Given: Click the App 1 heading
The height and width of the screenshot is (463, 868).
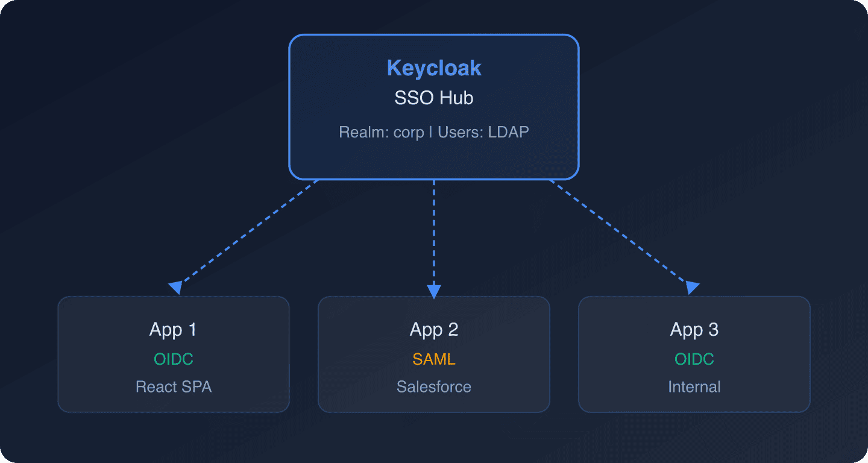Looking at the screenshot, I should pyautogui.click(x=173, y=330).
